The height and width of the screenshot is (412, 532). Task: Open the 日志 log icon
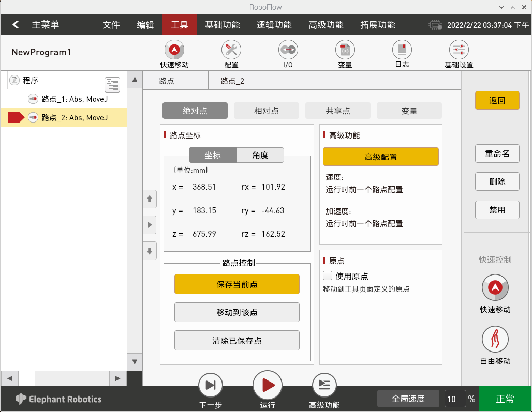[402, 50]
